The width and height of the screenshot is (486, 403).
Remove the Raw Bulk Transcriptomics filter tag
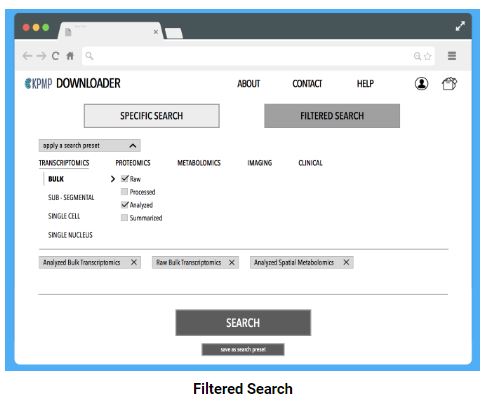232,263
